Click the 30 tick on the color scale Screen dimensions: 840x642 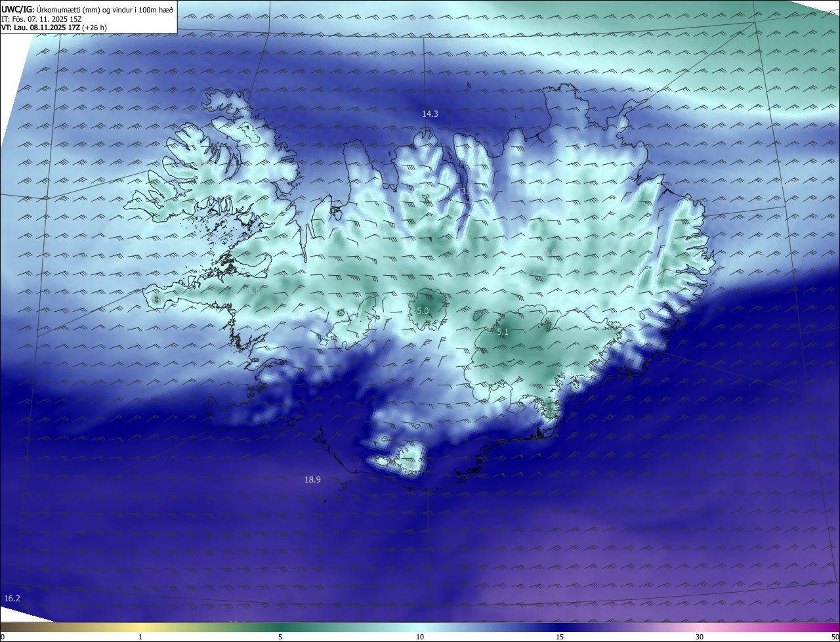click(700, 637)
